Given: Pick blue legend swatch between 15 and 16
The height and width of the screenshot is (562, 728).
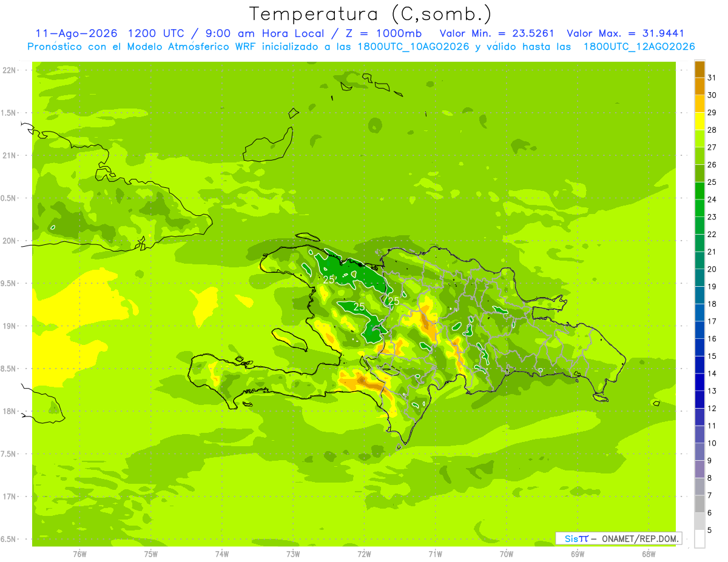Looking at the screenshot, I should tap(699, 347).
